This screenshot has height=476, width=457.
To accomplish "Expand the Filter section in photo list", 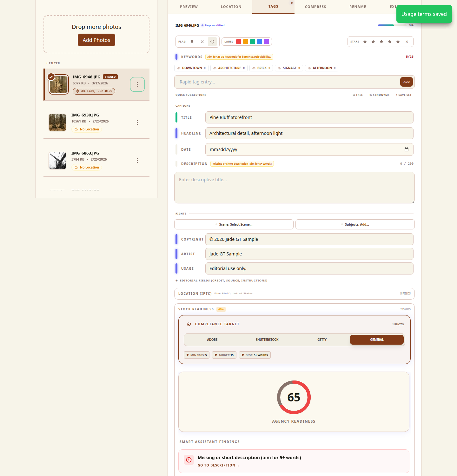I will click(x=53, y=63).
